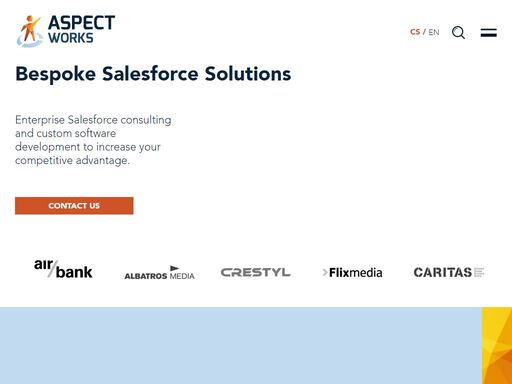Click the Aspect Works logo figure
The image size is (512, 384).
pyautogui.click(x=29, y=31)
